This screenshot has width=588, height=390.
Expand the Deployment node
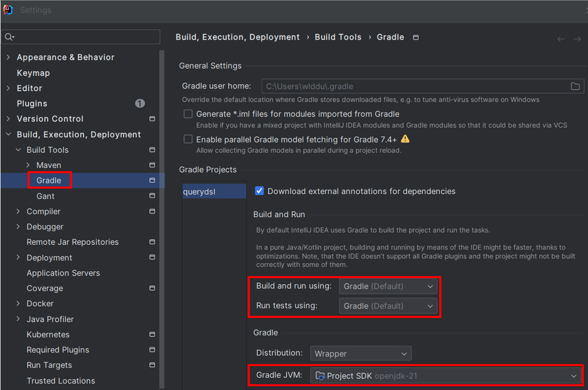[18, 258]
